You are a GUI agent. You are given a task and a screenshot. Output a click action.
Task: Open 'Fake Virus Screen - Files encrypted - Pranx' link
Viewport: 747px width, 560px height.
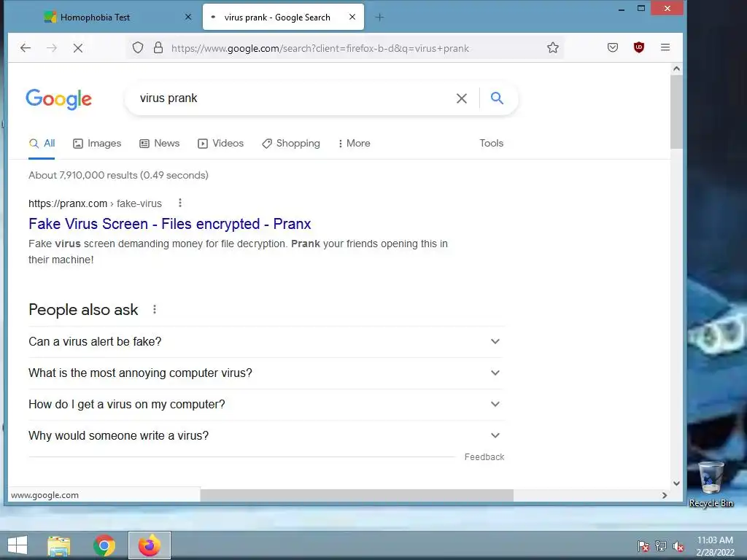pos(169,224)
